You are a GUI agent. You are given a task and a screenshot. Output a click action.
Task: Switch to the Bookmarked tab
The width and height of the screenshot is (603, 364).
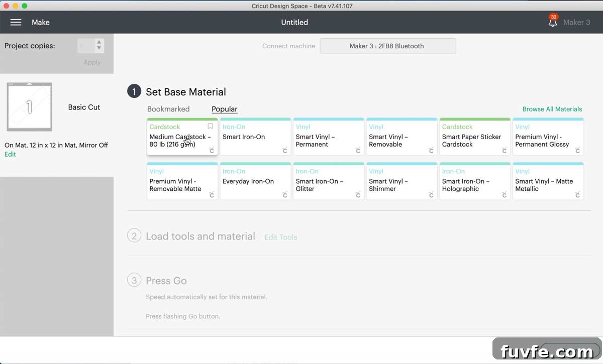[168, 109]
